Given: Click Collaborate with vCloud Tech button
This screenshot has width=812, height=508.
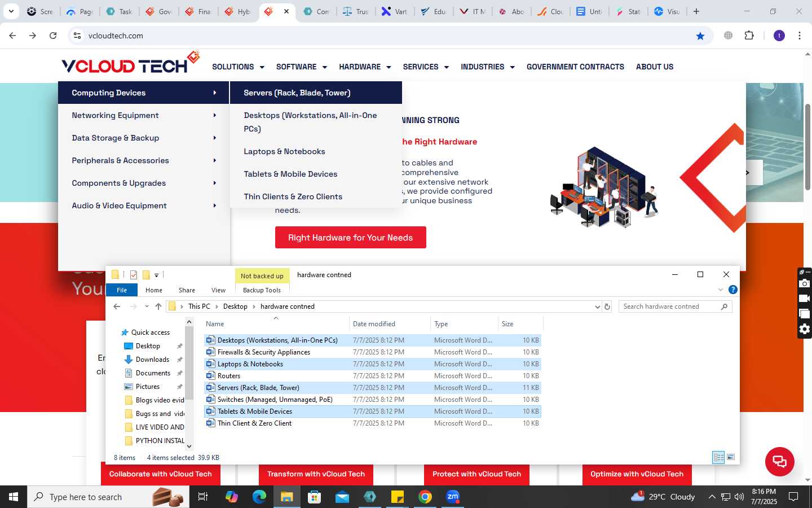Looking at the screenshot, I should pos(161,474).
